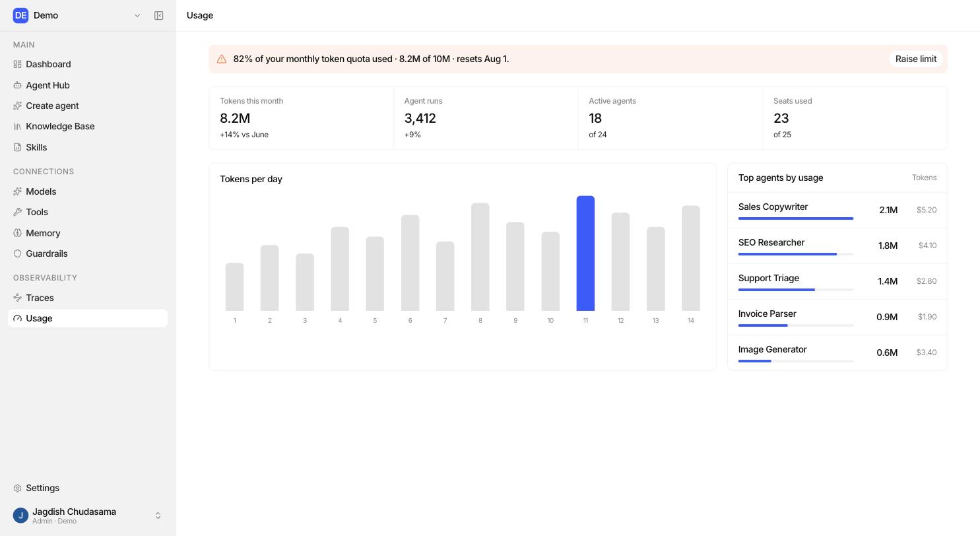
Task: Expand the Jagdish Chudasama user menu
Action: tap(158, 516)
